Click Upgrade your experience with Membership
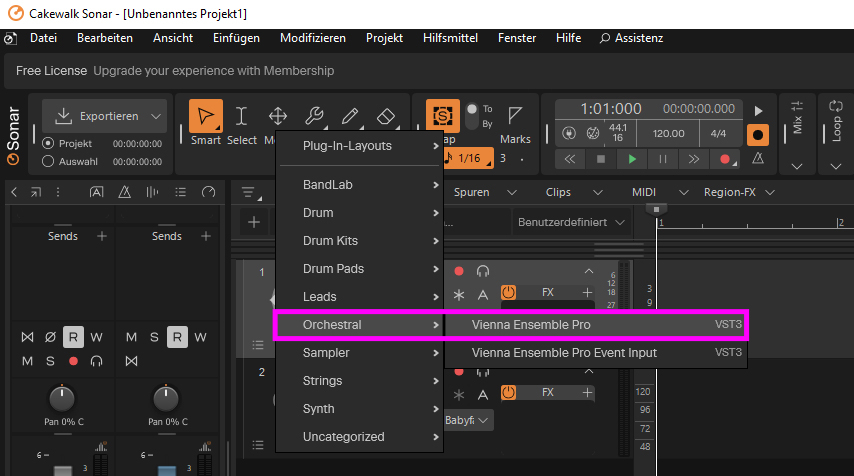 [214, 71]
